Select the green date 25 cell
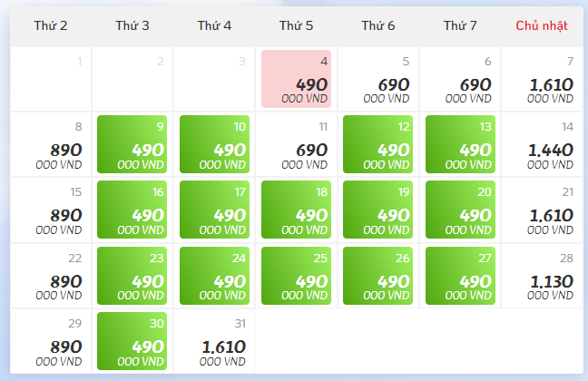 coord(296,275)
